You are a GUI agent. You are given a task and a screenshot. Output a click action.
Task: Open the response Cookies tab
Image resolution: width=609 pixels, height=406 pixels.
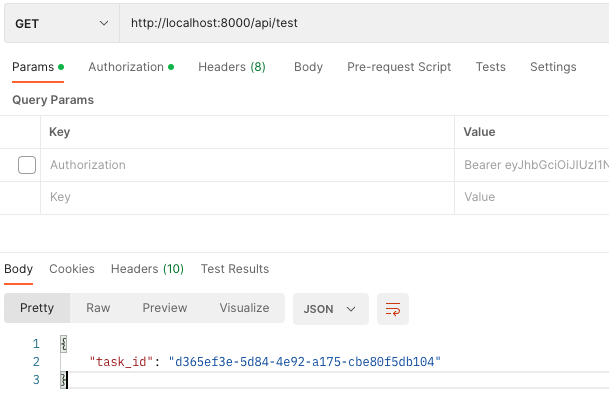pos(72,269)
